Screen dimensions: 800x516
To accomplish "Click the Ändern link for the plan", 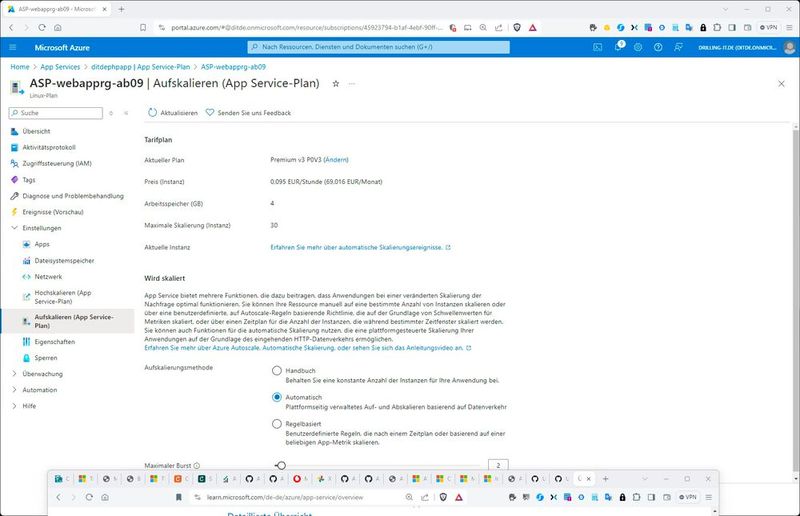I will pyautogui.click(x=336, y=160).
